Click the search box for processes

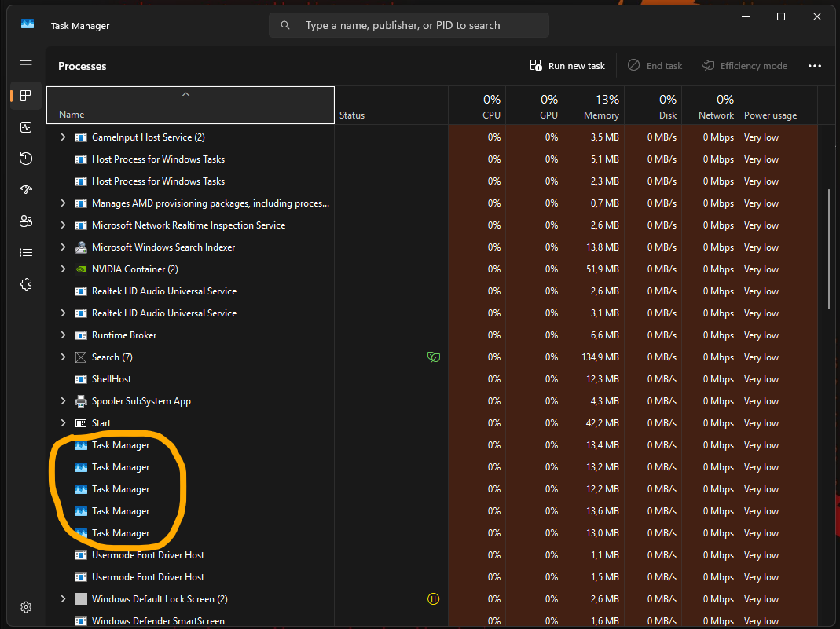(x=409, y=25)
